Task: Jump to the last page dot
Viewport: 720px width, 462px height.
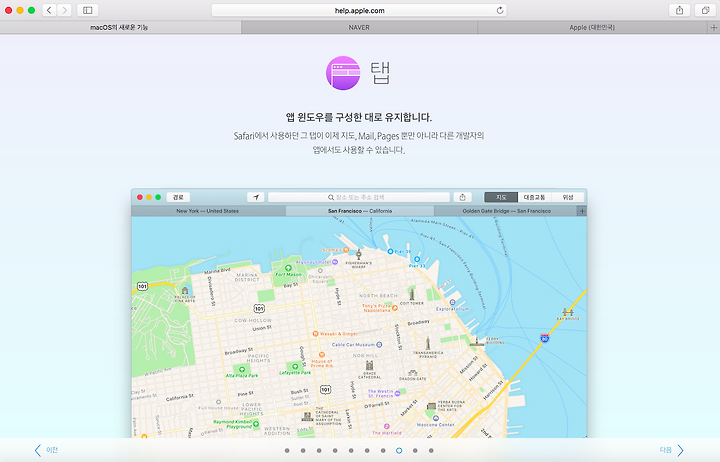Action: click(x=431, y=451)
